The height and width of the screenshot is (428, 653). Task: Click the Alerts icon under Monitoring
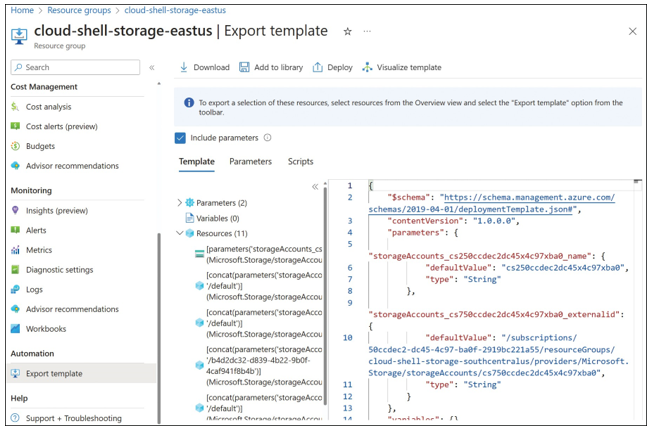[15, 230]
